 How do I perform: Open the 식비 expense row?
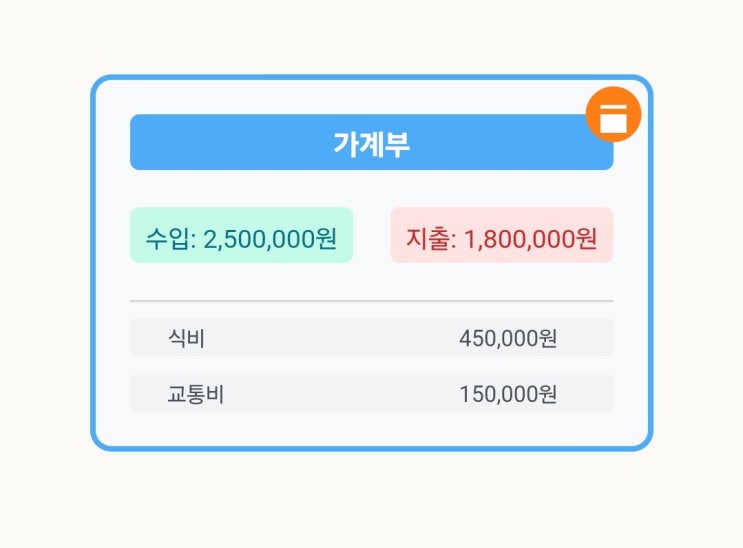tap(372, 338)
